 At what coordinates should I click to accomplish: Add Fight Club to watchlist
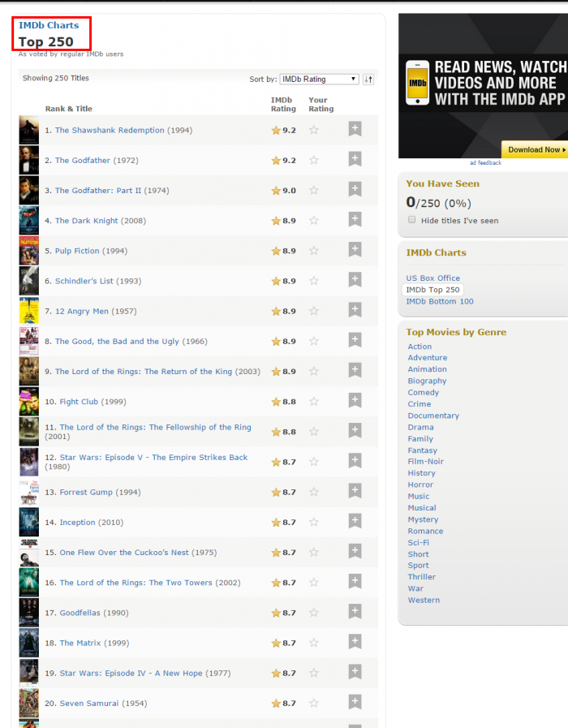point(355,401)
